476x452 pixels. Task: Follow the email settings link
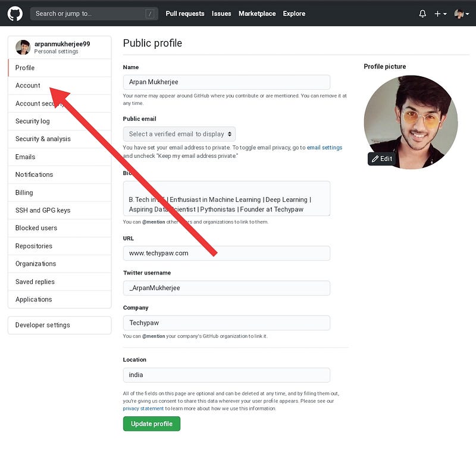coord(324,148)
